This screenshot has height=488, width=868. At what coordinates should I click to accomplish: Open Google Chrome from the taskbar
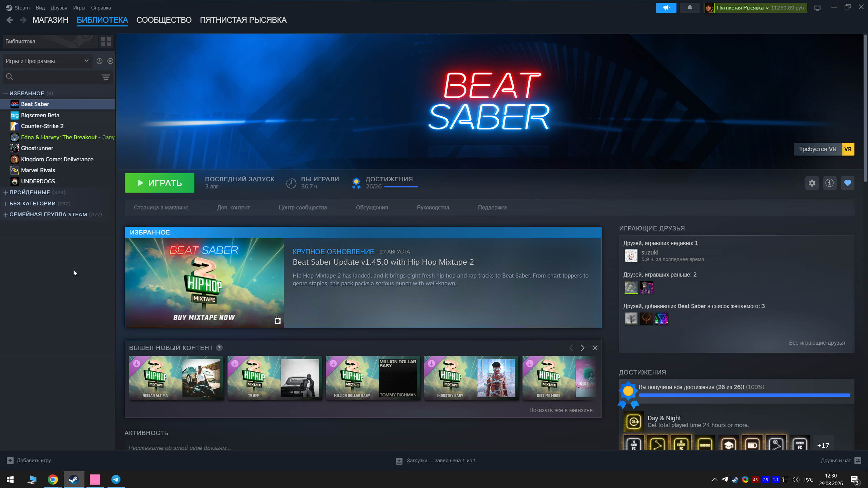pyautogui.click(x=53, y=480)
